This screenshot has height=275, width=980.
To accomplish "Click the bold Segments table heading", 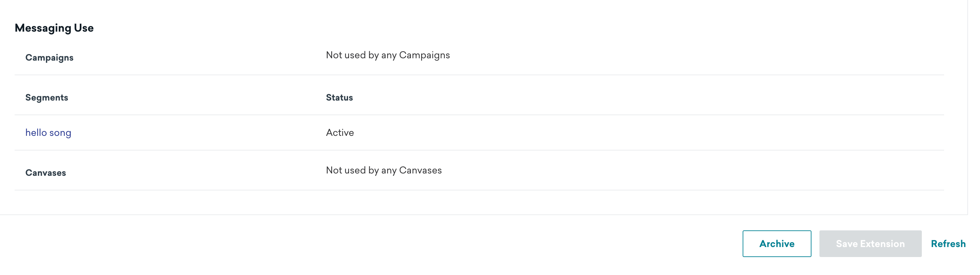I will (47, 98).
